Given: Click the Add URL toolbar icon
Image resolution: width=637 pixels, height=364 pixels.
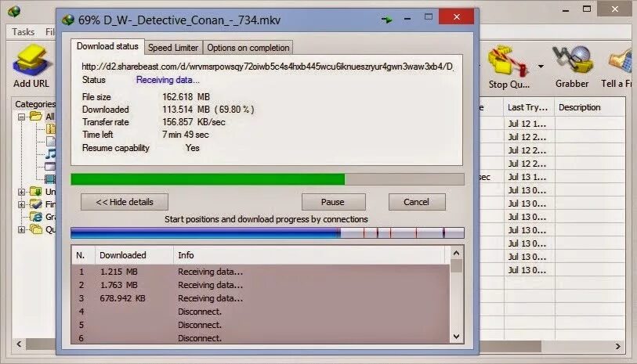Looking at the screenshot, I should (x=31, y=61).
